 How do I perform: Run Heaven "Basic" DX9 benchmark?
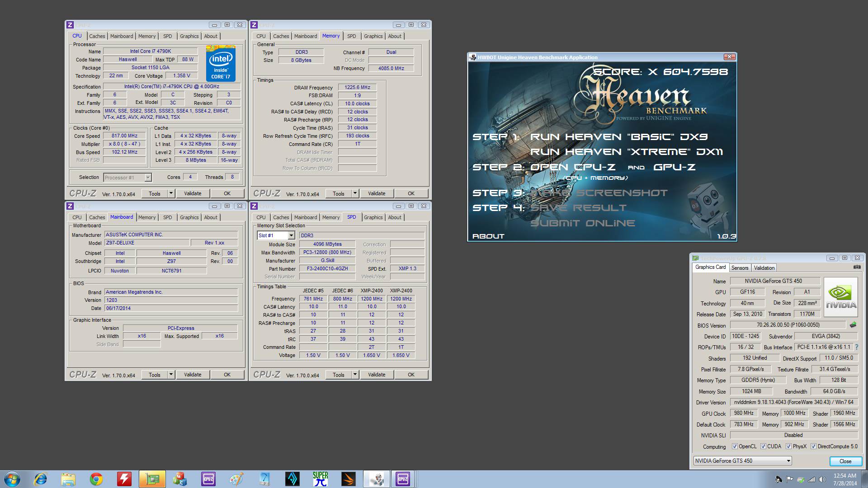619,137
